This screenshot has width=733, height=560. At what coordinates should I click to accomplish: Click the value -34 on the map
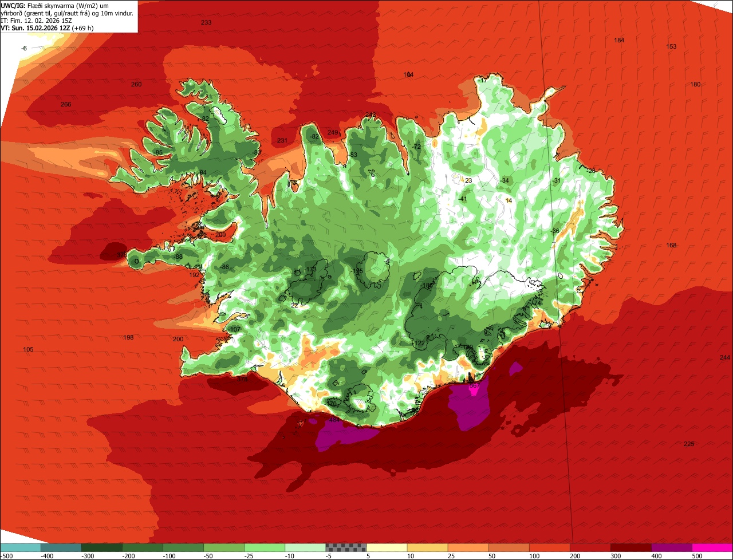504,181
